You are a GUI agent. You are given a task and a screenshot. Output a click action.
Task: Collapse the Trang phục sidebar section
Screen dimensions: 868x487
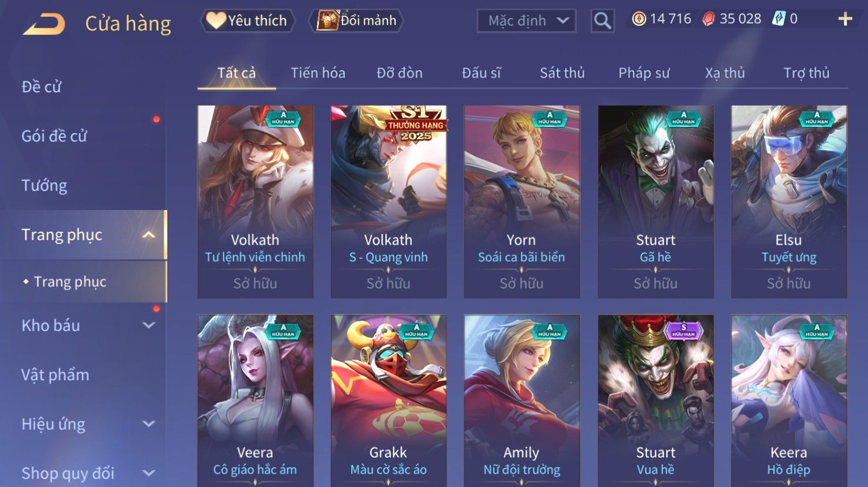[x=148, y=235]
